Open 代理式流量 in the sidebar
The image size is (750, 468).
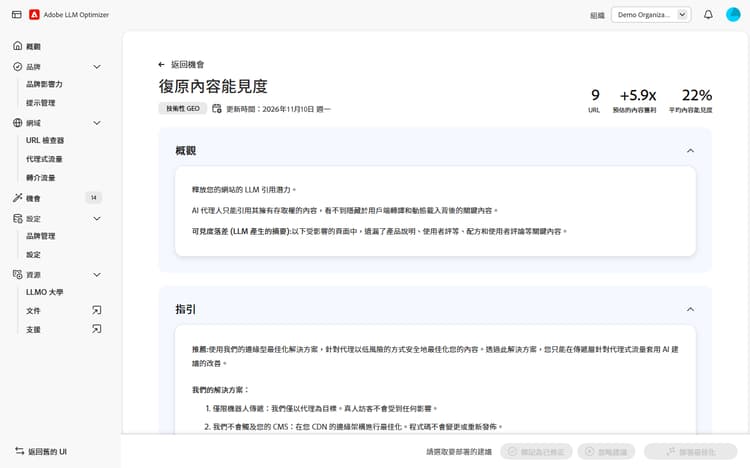click(44, 159)
